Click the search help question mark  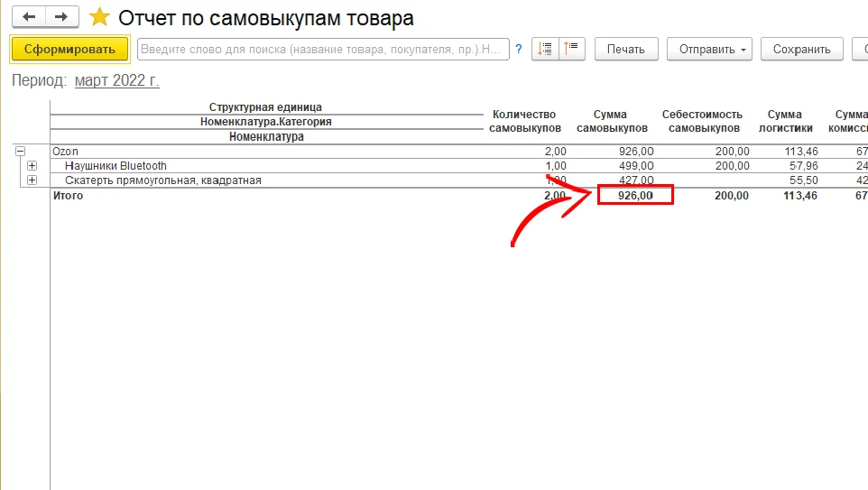[x=519, y=50]
